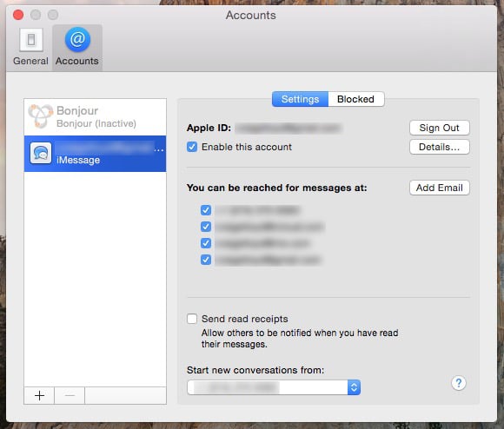Open Start new conversations from dropdown
This screenshot has width=504, height=429.
pyautogui.click(x=274, y=387)
